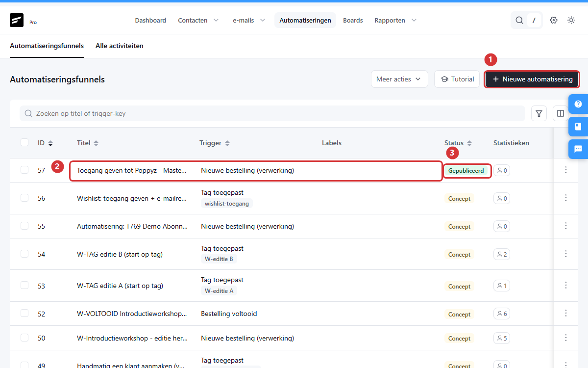The width and height of the screenshot is (588, 368).
Task: Open three-dot menu for row 57
Action: tap(566, 170)
